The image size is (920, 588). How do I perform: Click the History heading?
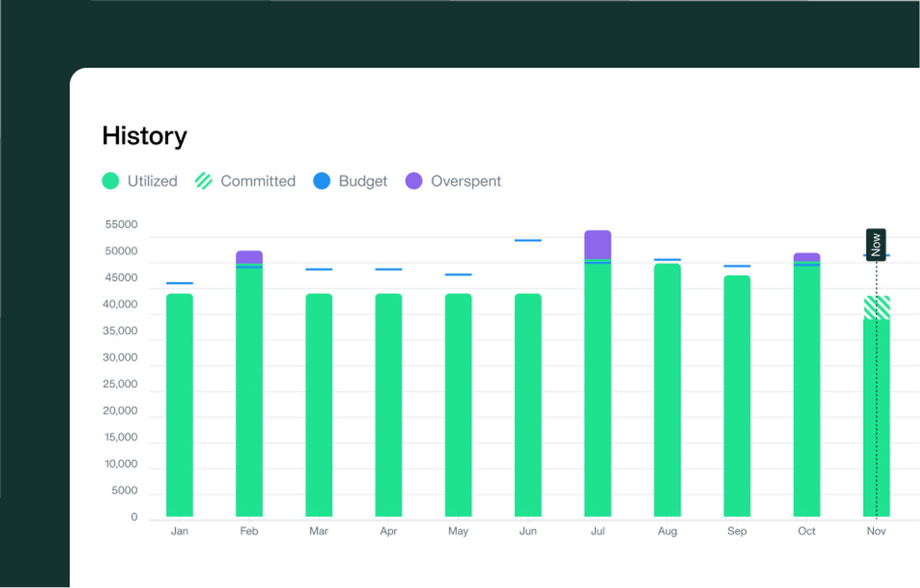[145, 136]
